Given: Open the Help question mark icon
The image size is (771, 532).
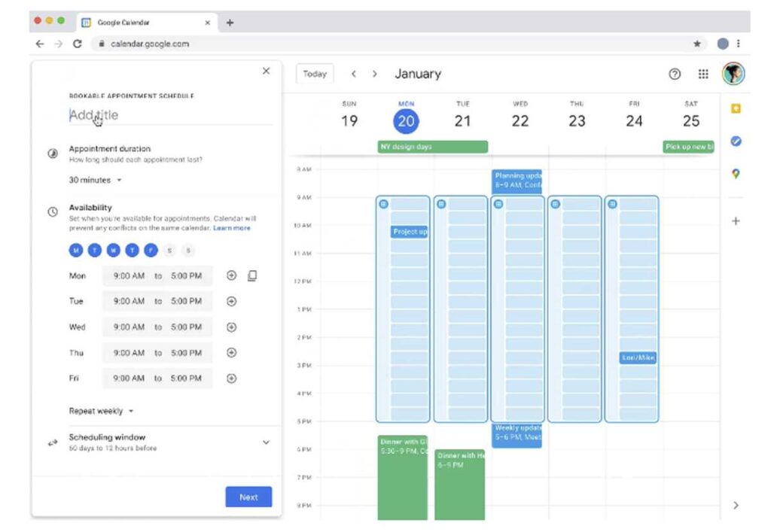Looking at the screenshot, I should coord(675,74).
